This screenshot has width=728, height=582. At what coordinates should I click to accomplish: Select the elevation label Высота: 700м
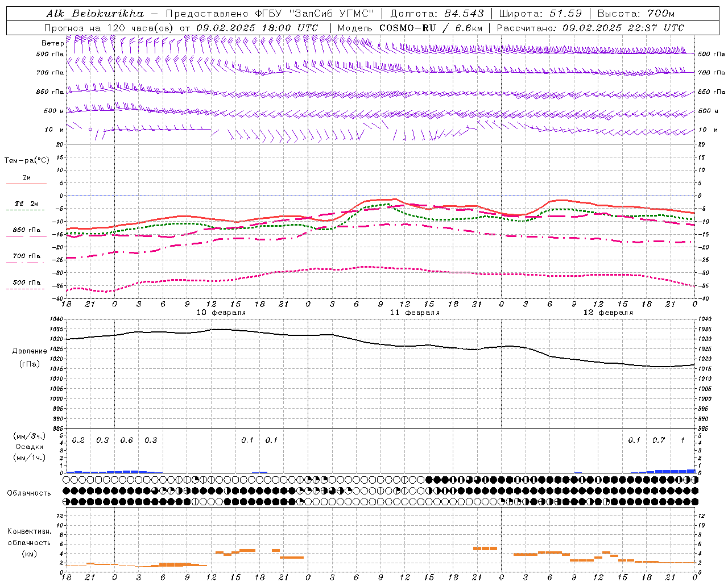(636, 14)
